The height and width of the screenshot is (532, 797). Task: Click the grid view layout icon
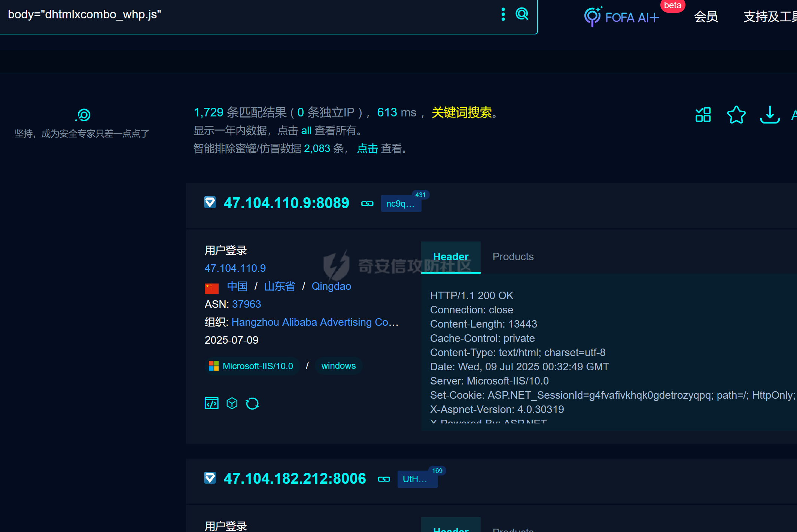[703, 115]
